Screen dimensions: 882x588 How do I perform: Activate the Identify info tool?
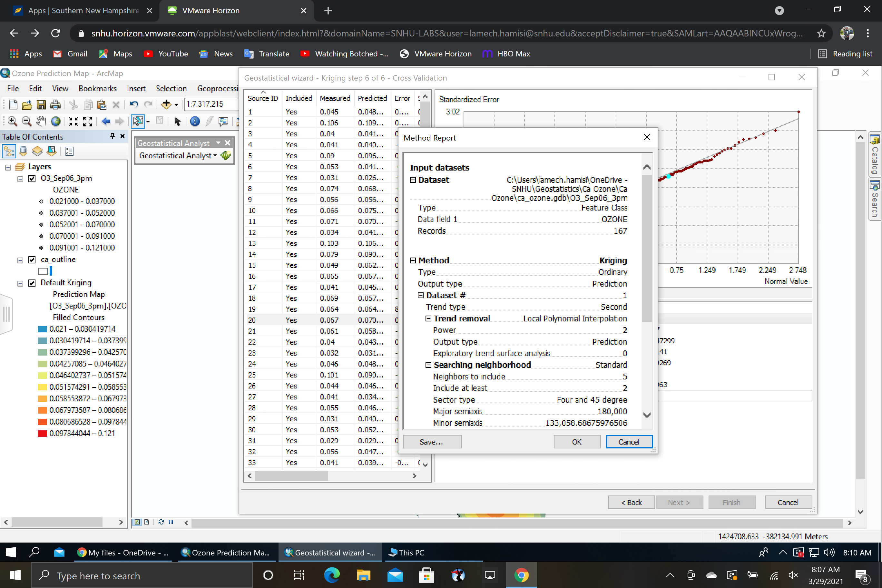[195, 121]
